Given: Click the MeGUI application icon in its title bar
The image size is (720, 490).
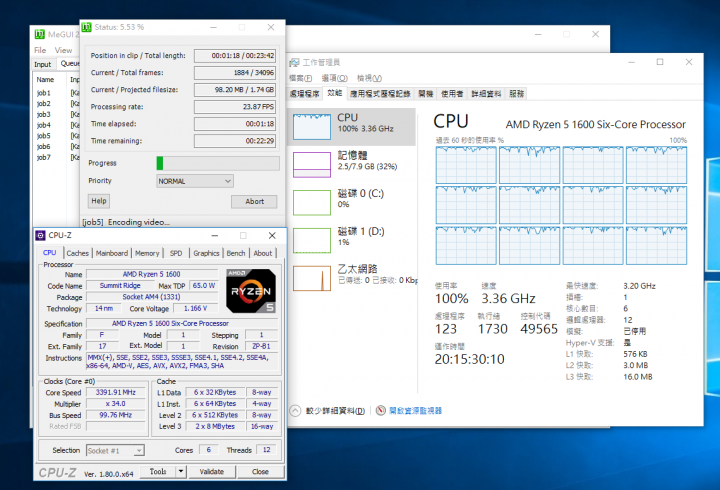Looking at the screenshot, I should tap(39, 34).
